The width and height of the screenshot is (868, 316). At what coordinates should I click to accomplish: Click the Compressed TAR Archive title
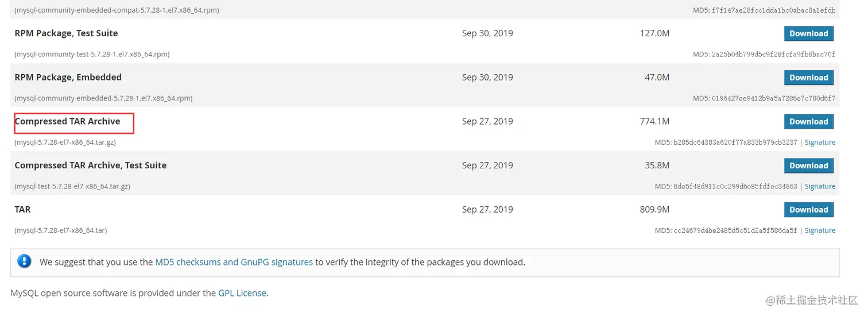tap(68, 121)
